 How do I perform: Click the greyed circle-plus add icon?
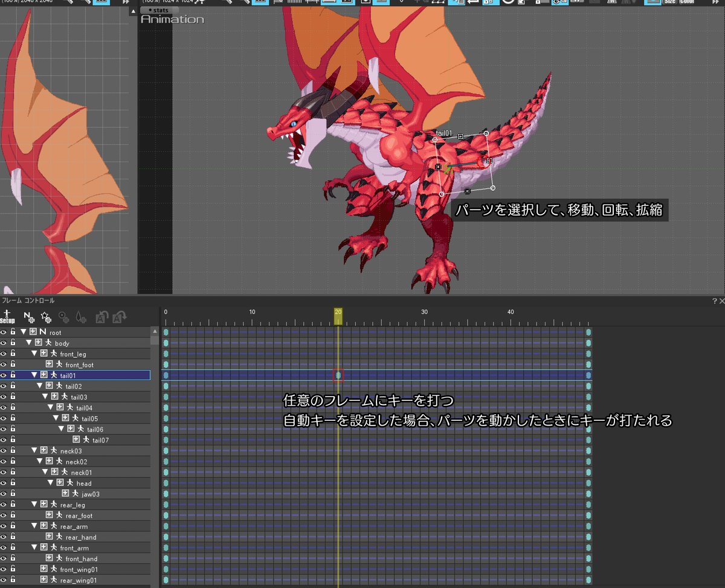63,316
